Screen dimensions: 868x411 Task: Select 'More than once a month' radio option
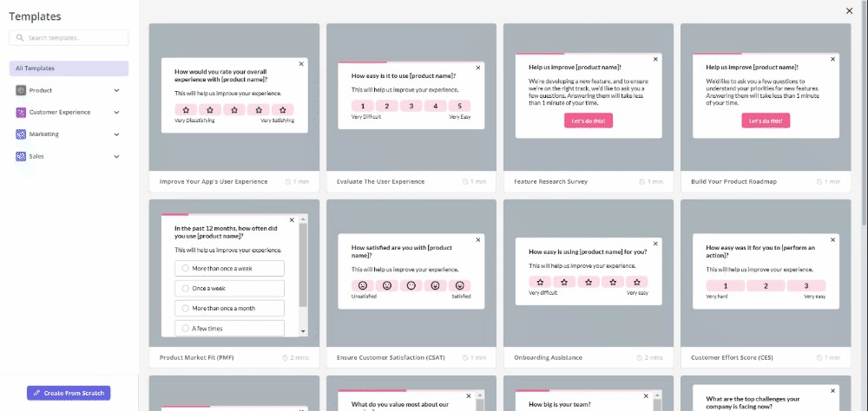[x=186, y=308]
